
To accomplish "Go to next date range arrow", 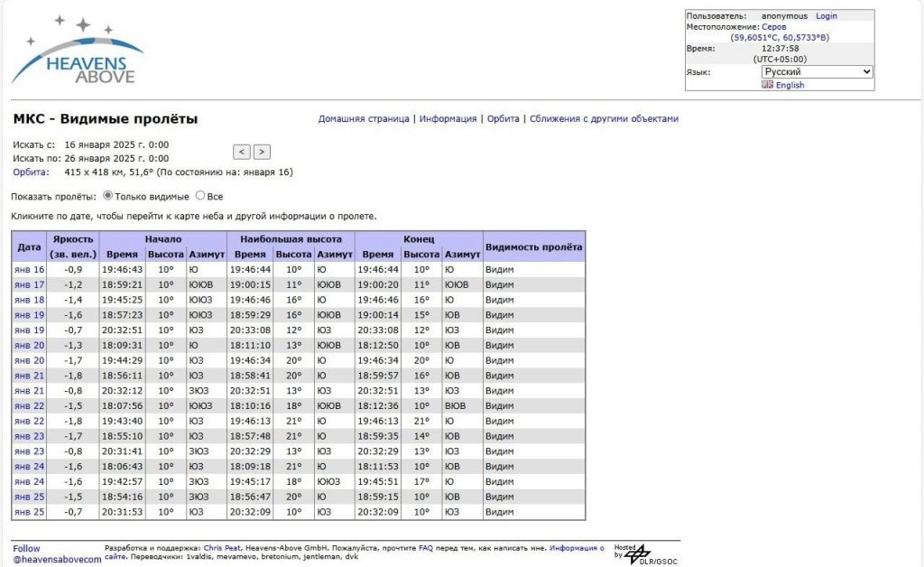I will [x=262, y=152].
